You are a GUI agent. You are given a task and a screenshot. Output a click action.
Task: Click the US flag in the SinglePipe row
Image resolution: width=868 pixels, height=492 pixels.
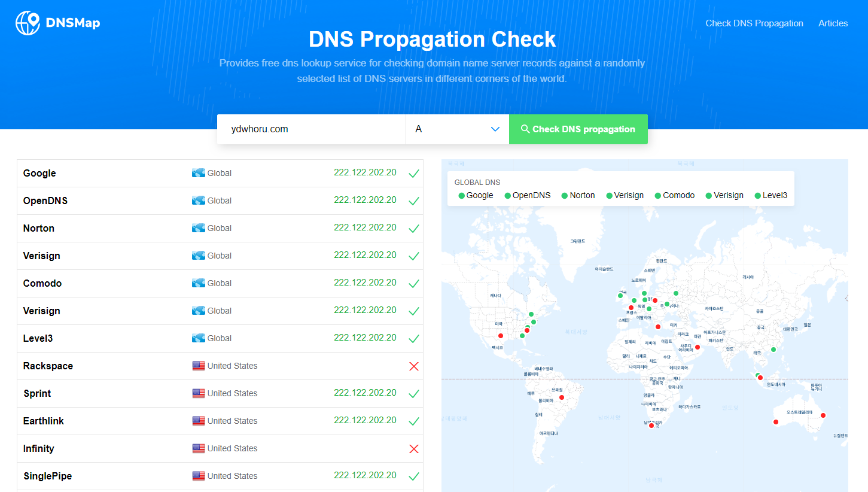click(199, 476)
